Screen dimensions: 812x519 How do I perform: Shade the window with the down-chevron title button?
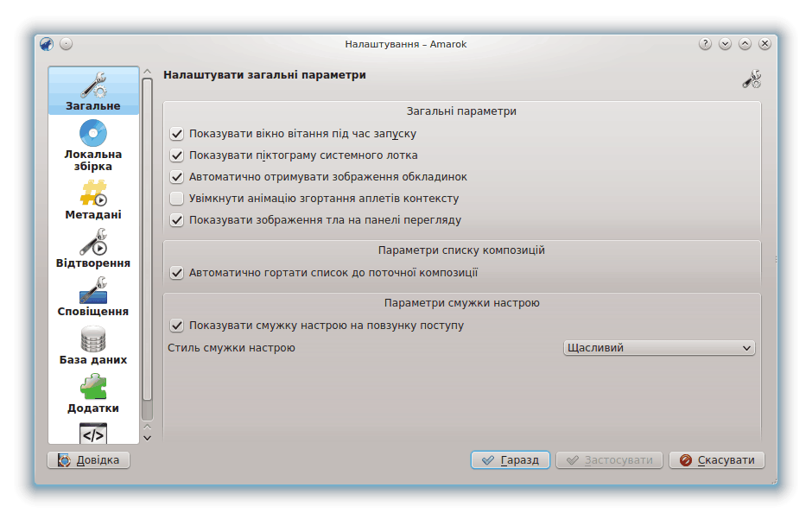(x=725, y=44)
